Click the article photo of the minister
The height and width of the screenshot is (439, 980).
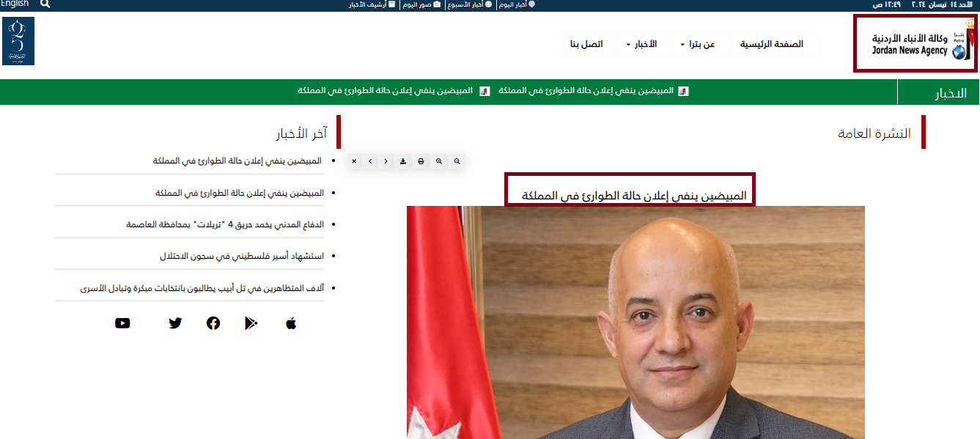pos(635,322)
